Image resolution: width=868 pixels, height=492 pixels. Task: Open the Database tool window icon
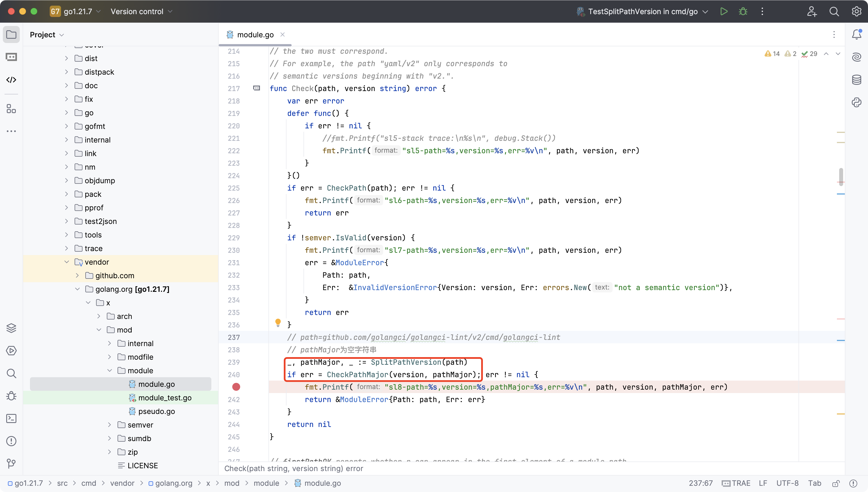pyautogui.click(x=856, y=80)
